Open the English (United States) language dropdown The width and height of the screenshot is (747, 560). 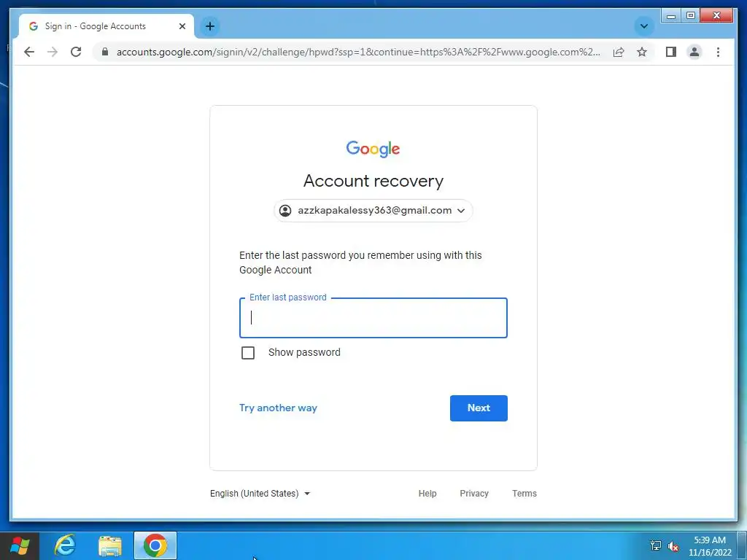(x=260, y=494)
